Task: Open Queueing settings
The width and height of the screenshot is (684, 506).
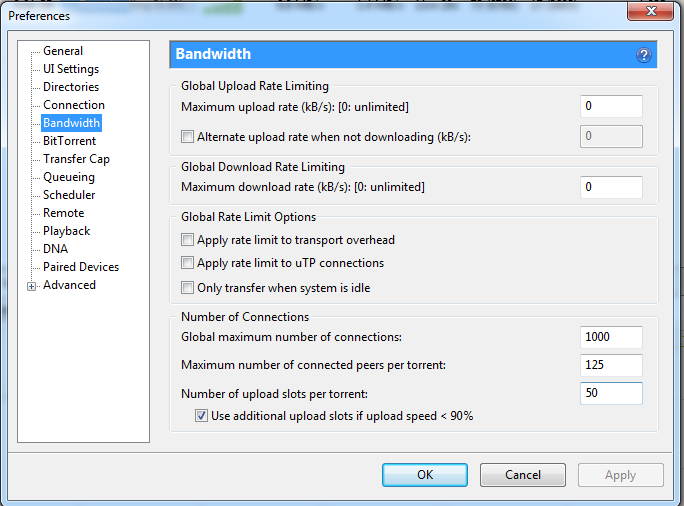Action: click(69, 177)
